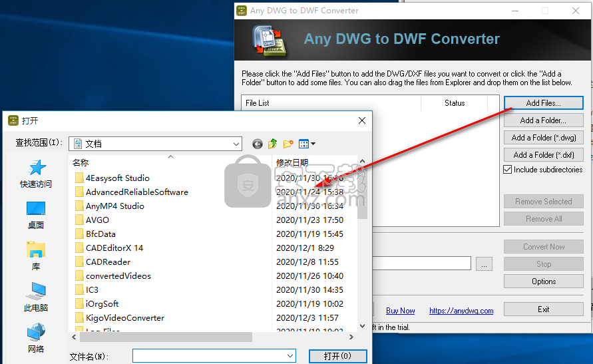The width and height of the screenshot is (593, 364).
Task: Open the Buy Now link
Action: 400,311
